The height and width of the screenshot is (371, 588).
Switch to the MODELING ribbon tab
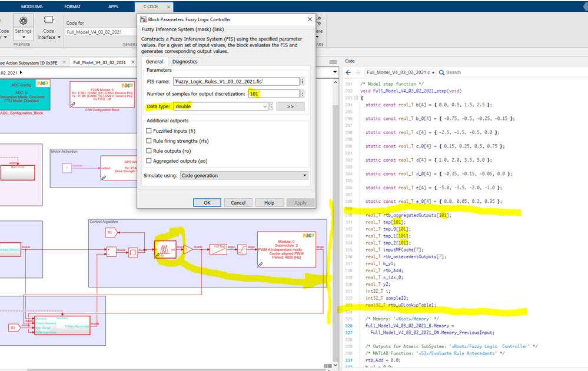(x=32, y=6)
